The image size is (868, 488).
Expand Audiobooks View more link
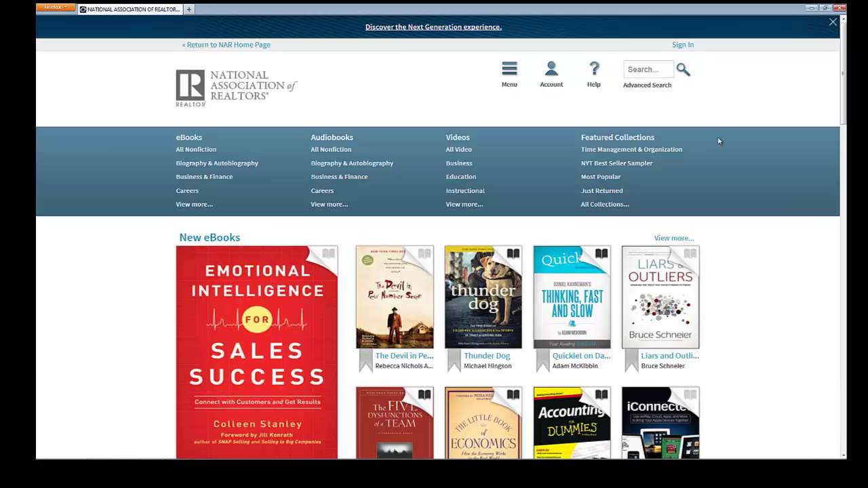[x=329, y=204]
